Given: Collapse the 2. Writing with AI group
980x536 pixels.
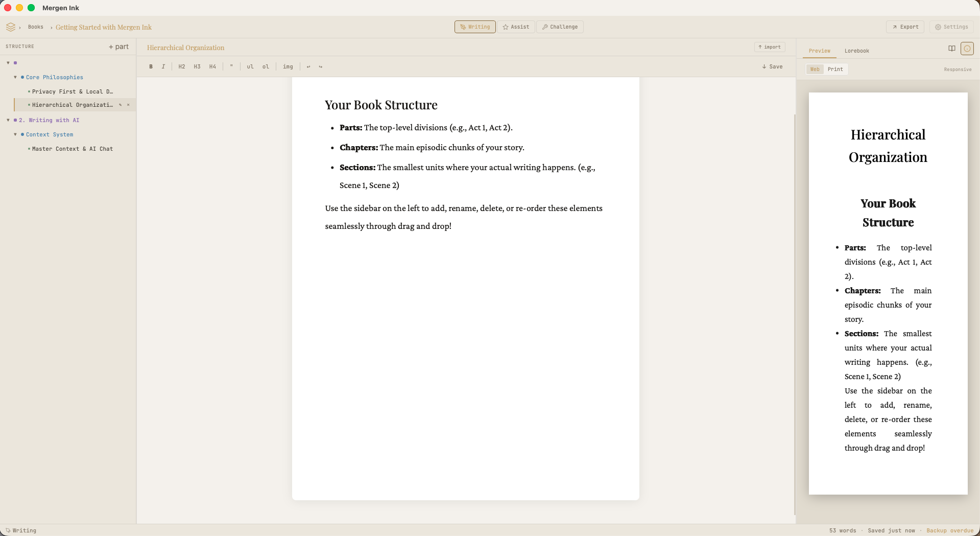Looking at the screenshot, I should 8,120.
